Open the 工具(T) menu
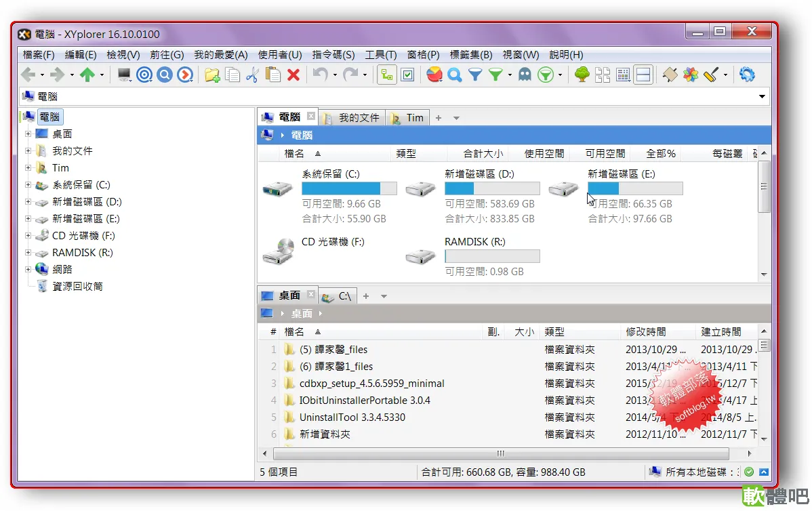 tap(381, 54)
